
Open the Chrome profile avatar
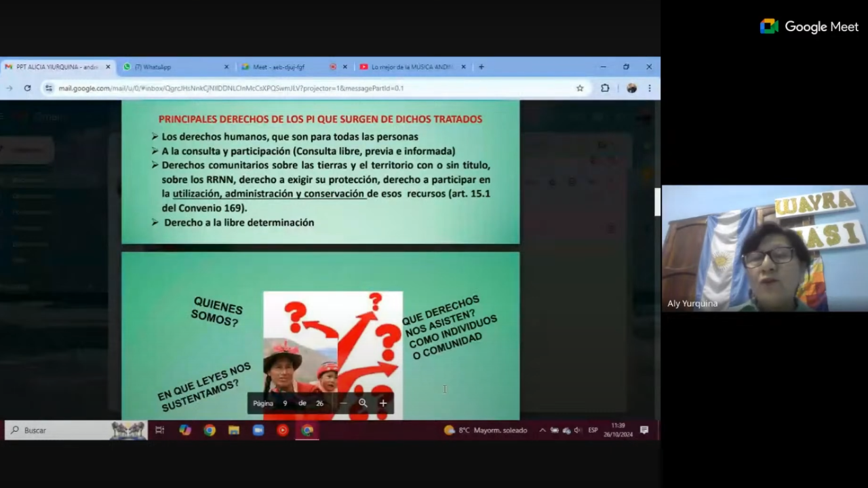pyautogui.click(x=631, y=88)
